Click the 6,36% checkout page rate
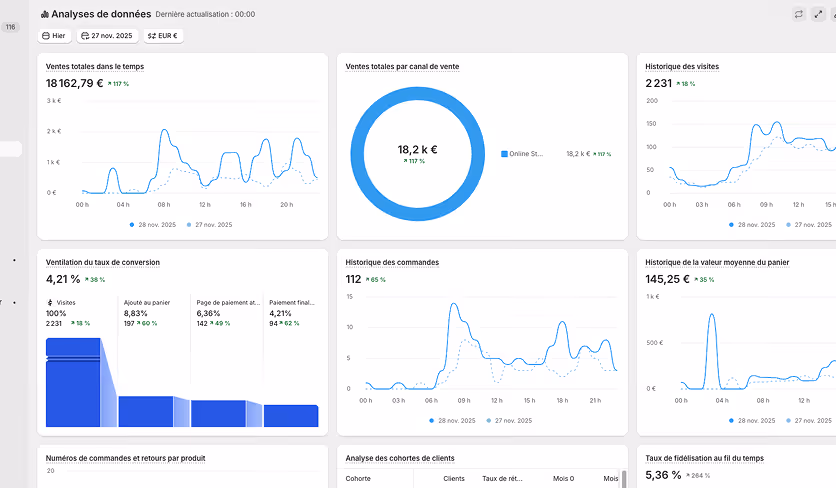This screenshot has height=488, width=836. [208, 313]
